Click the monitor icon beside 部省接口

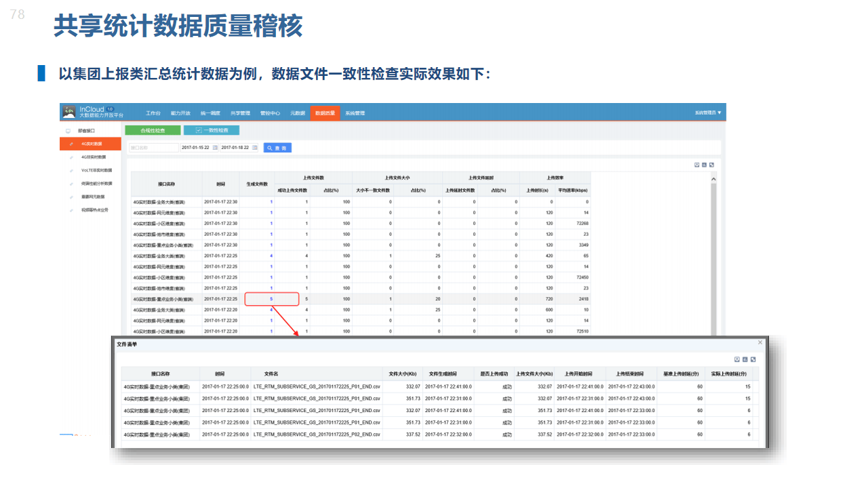(x=68, y=130)
